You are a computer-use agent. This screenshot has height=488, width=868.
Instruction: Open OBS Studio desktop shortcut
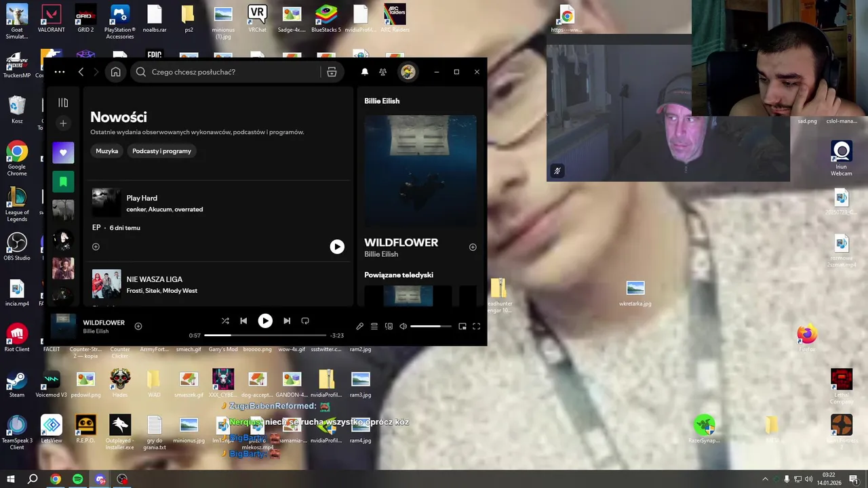[x=17, y=247]
